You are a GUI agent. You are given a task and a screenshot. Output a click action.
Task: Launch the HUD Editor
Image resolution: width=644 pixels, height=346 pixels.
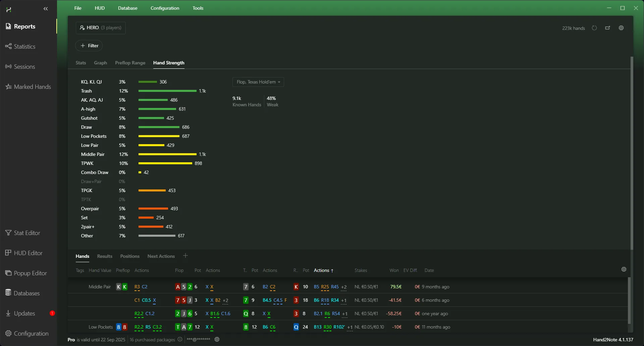coord(28,253)
